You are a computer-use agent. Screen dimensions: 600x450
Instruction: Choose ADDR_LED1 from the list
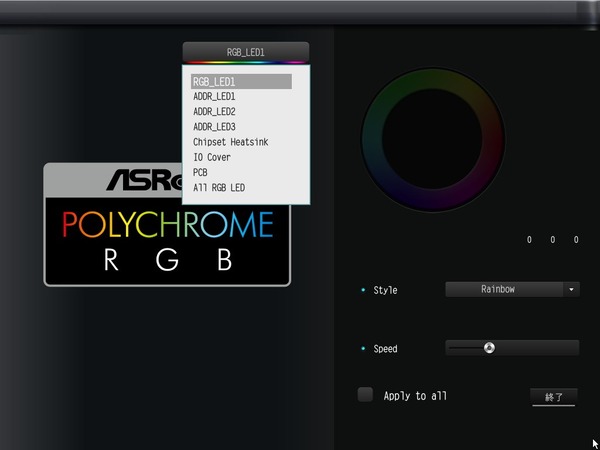click(x=214, y=96)
